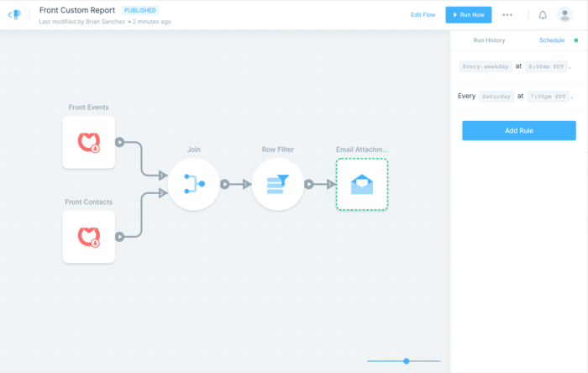
Task: Click the Front Contacts label
Action: pyautogui.click(x=88, y=202)
